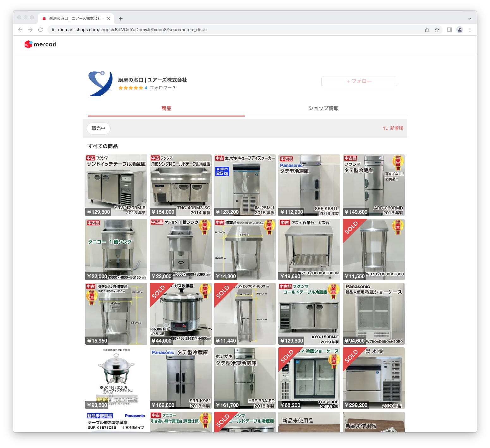This screenshot has height=448, width=490.
Task: Click the site lock icon
Action: click(x=53, y=30)
